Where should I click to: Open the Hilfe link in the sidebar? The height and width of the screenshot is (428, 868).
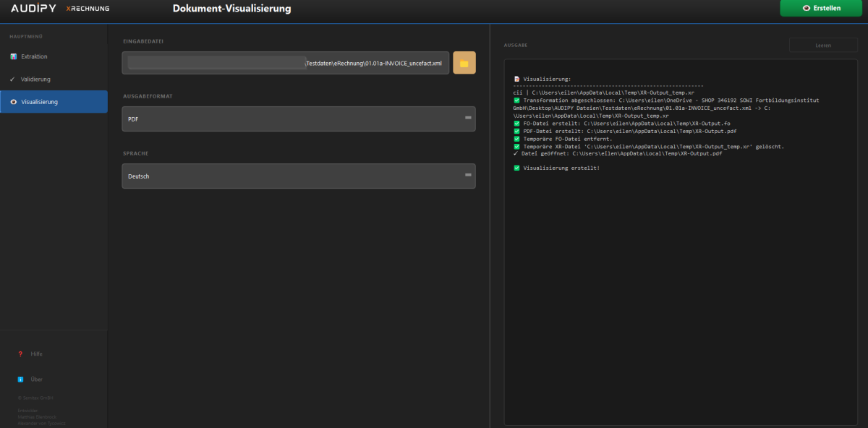[x=36, y=354]
